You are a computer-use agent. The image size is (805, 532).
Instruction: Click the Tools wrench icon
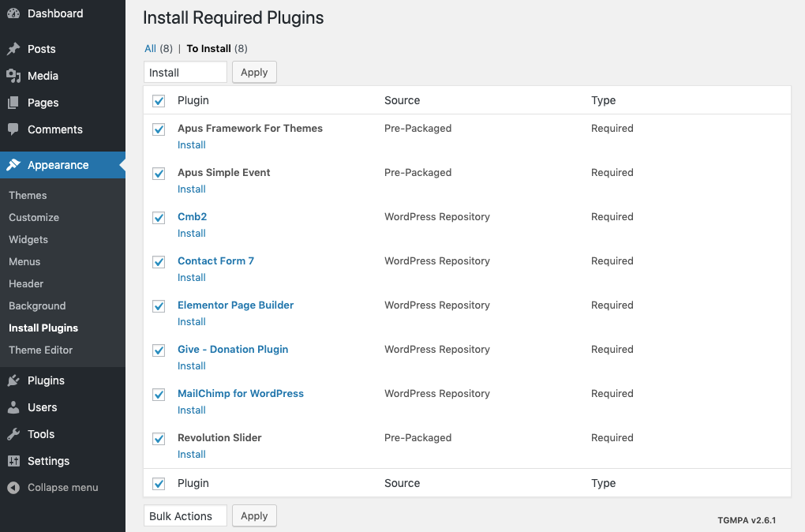coord(14,434)
